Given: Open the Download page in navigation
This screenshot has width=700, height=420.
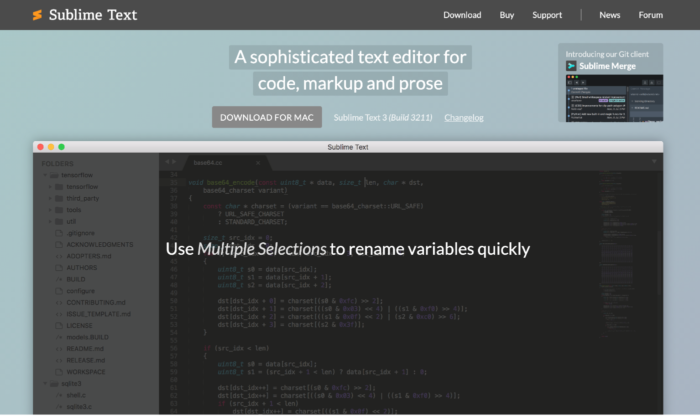Looking at the screenshot, I should (x=462, y=15).
